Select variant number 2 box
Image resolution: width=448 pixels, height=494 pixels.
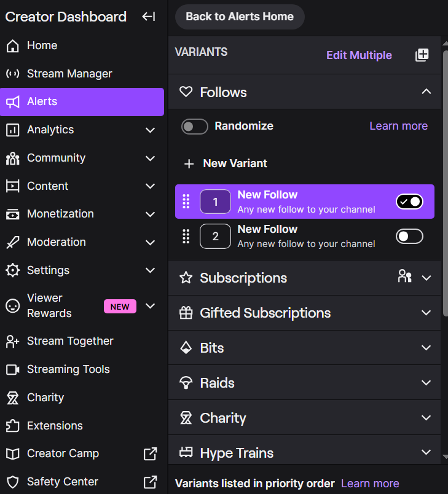coord(215,237)
